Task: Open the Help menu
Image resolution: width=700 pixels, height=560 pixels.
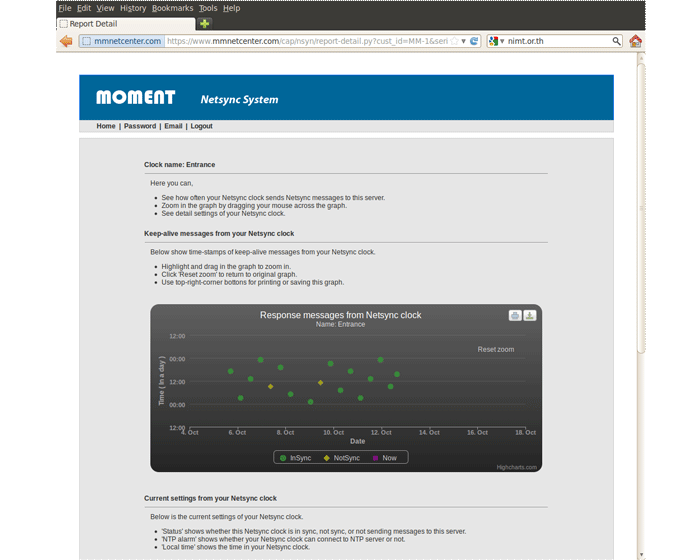Action: point(232,8)
